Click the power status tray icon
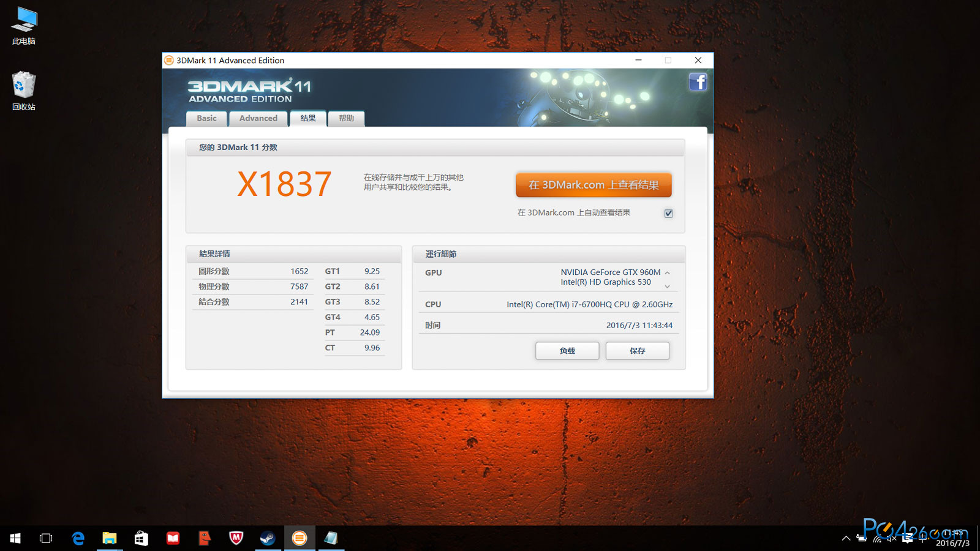The image size is (980, 551). click(862, 538)
